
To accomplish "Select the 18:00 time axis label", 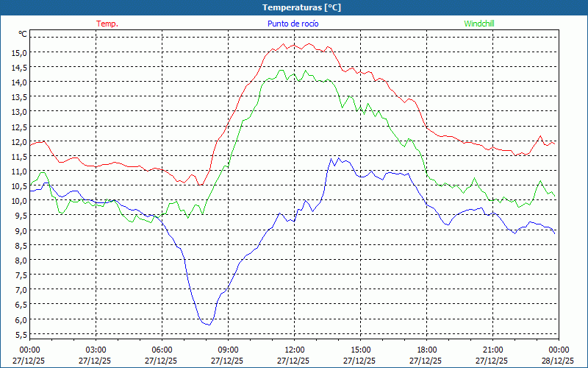I will (x=427, y=350).
